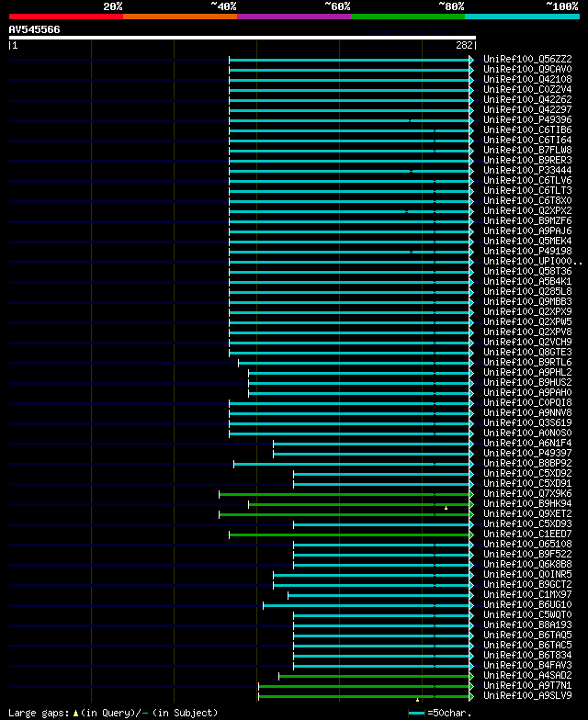588x720 pixels.
Task: Open hit UniRef100_A6N1F4
Action: (527, 443)
